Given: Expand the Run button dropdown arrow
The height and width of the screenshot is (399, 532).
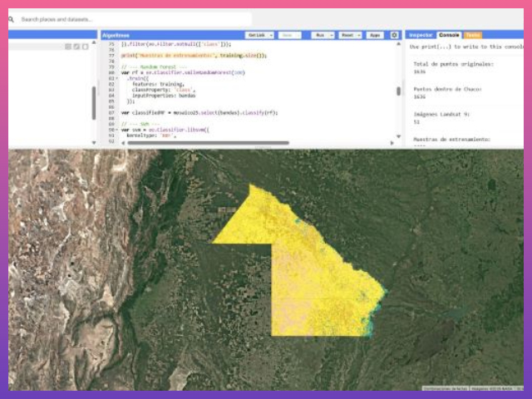Looking at the screenshot, I should (x=331, y=35).
